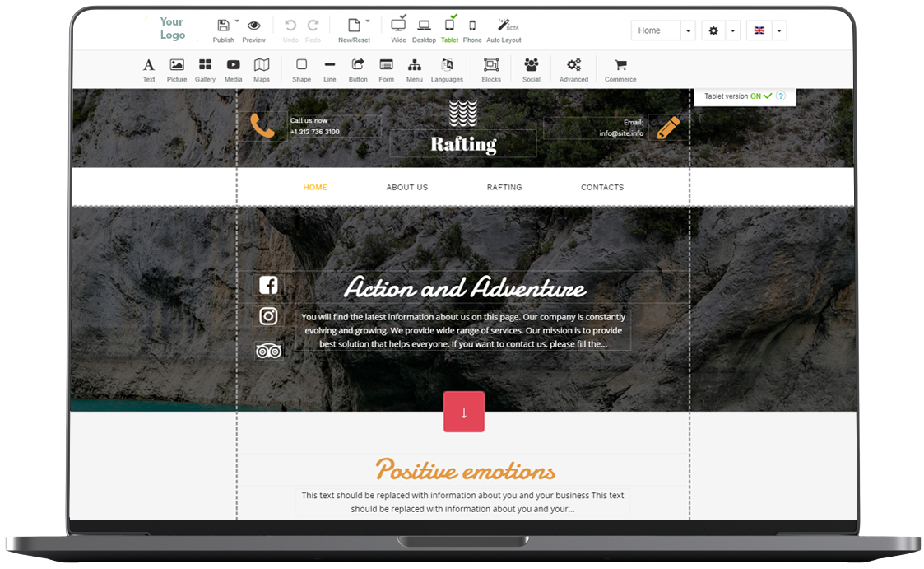The height and width of the screenshot is (569, 924).
Task: Expand the settings gear dropdown arrow
Action: point(731,31)
